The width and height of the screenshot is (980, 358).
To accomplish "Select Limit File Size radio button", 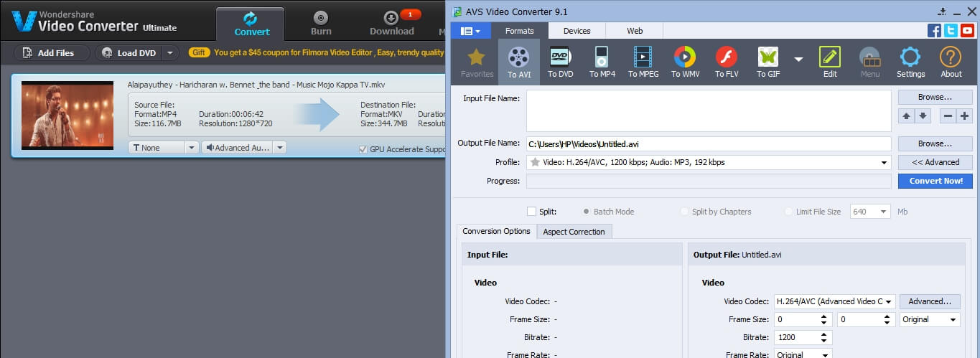I will click(789, 212).
